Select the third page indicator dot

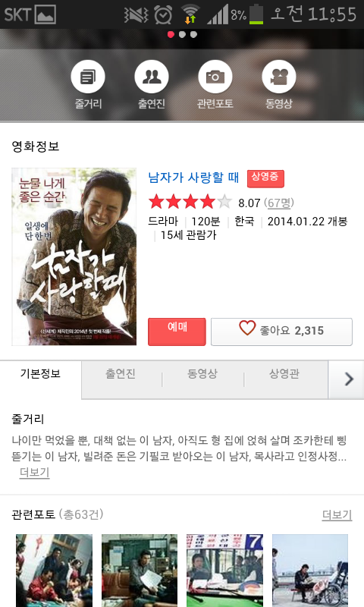click(x=193, y=34)
